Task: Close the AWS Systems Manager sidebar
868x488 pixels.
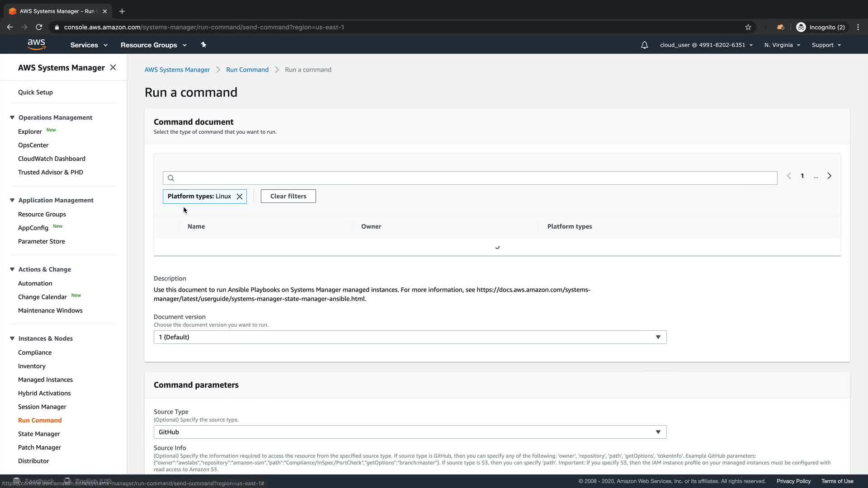Action: pos(113,67)
